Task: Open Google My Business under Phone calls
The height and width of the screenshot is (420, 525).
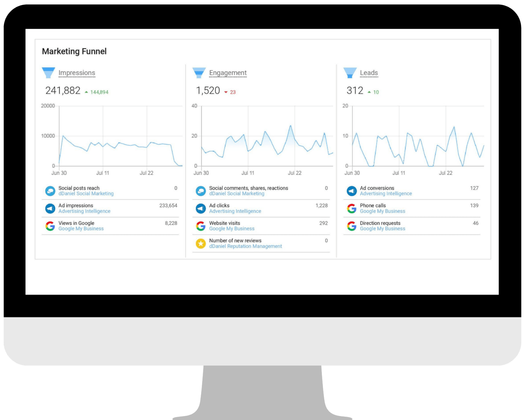Action: pos(383,211)
